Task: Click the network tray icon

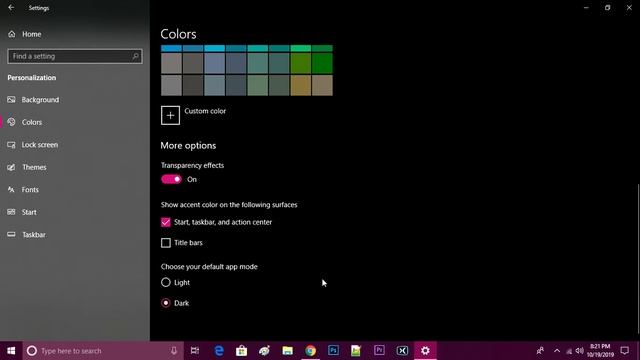Action: click(x=569, y=351)
